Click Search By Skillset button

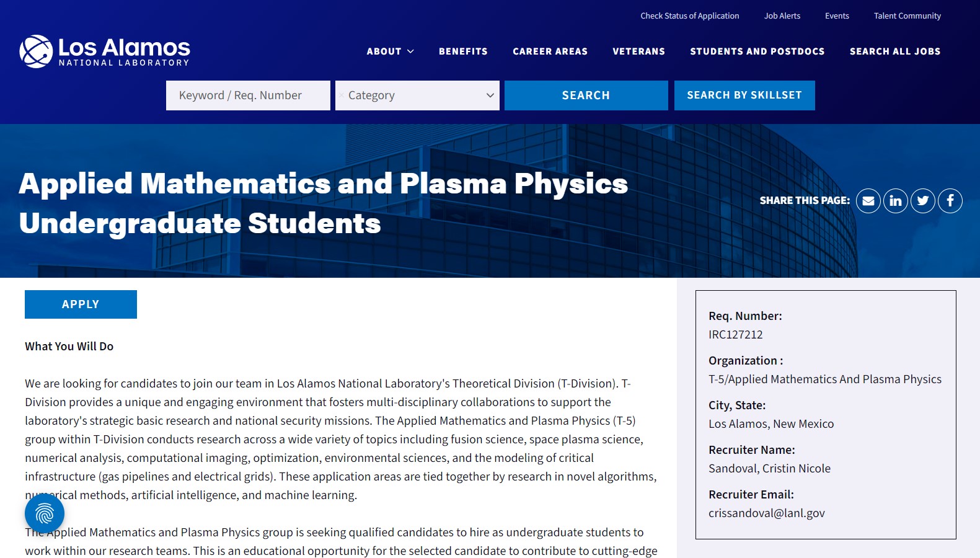(x=744, y=95)
